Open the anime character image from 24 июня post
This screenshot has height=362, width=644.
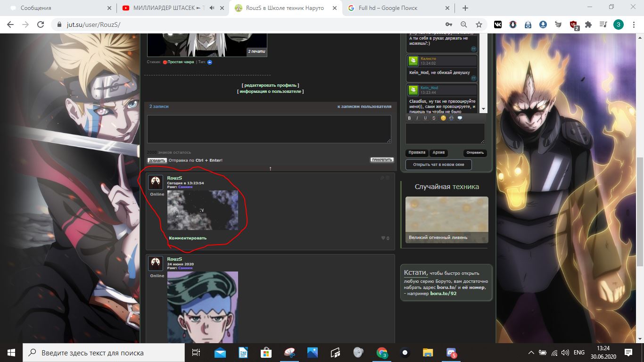203,307
